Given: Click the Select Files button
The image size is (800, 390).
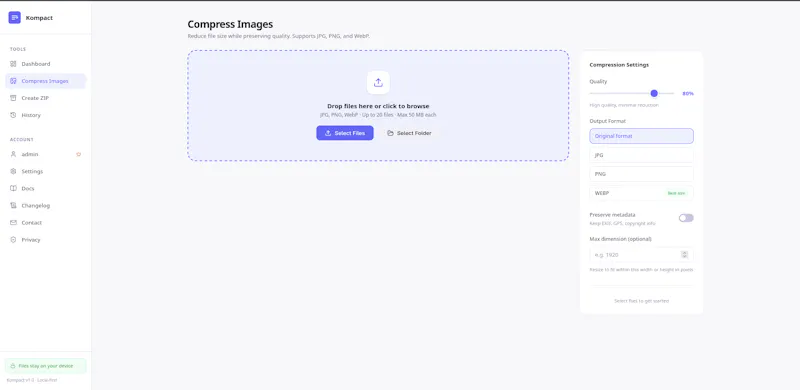Looking at the screenshot, I should pyautogui.click(x=345, y=133).
